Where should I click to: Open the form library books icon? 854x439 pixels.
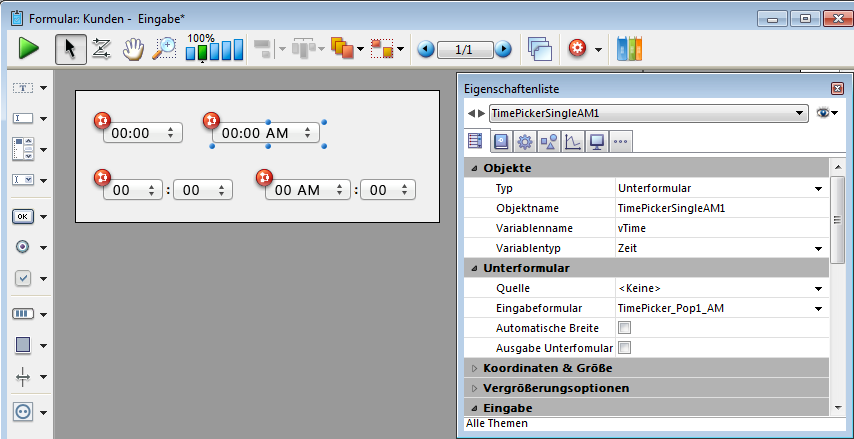[630, 48]
